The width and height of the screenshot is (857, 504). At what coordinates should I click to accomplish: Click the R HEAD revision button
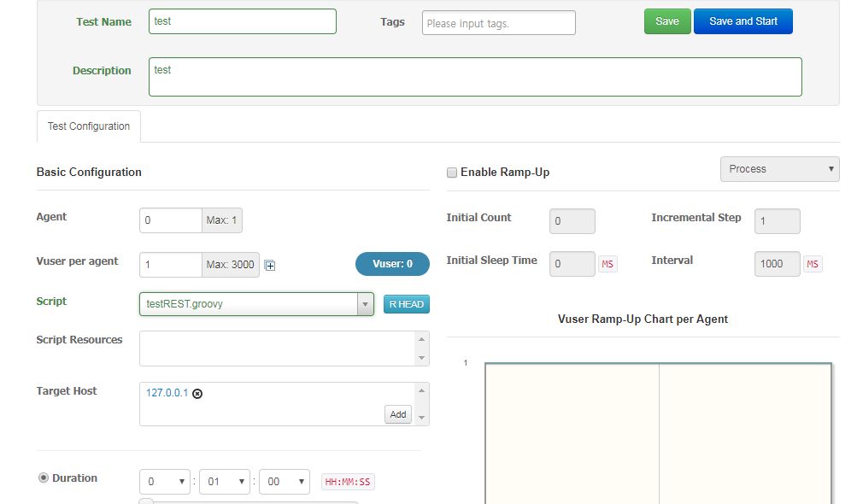(407, 304)
